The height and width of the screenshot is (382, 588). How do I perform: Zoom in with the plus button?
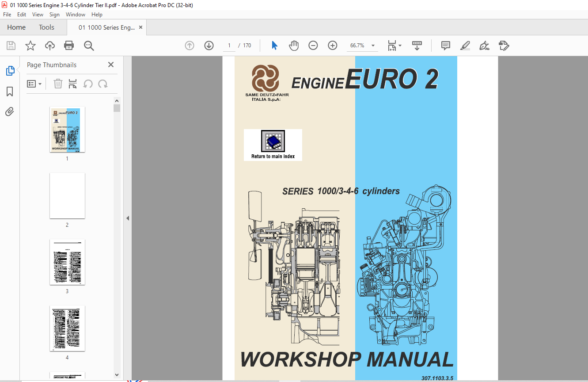(333, 46)
